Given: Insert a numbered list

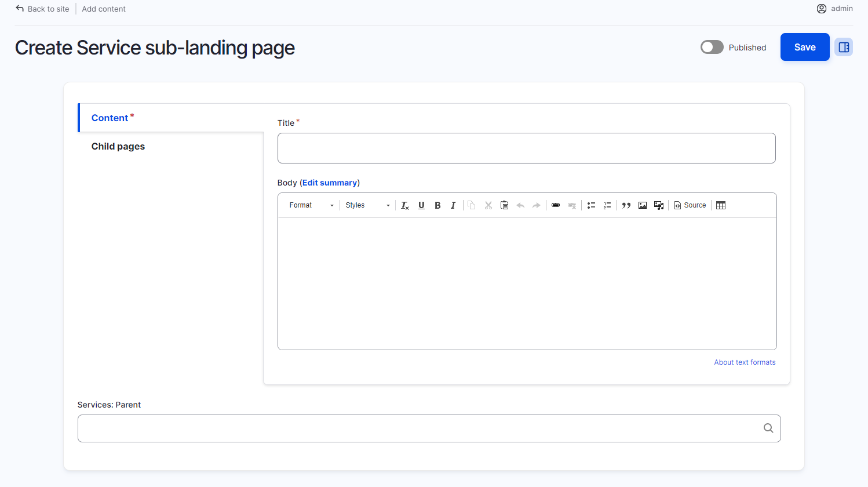Looking at the screenshot, I should tap(607, 205).
